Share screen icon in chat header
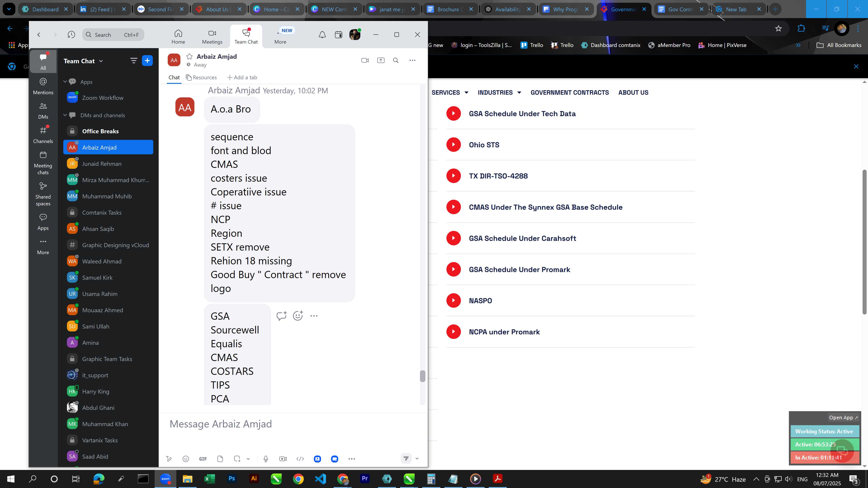The image size is (868, 488). (381, 60)
